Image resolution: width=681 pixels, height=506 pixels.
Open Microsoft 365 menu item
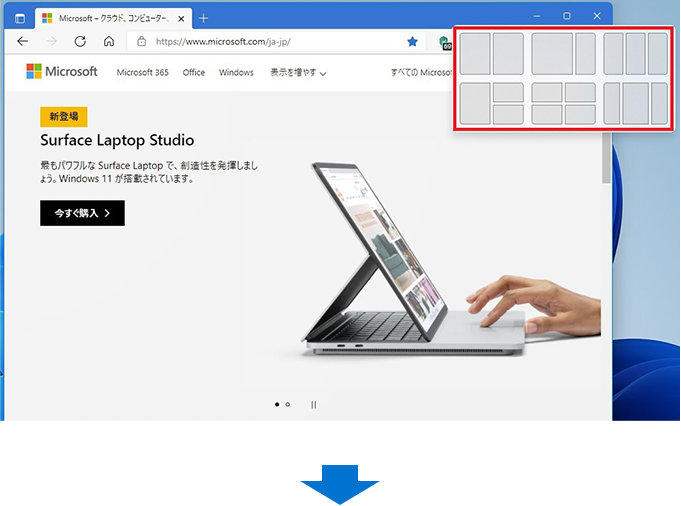click(x=142, y=73)
